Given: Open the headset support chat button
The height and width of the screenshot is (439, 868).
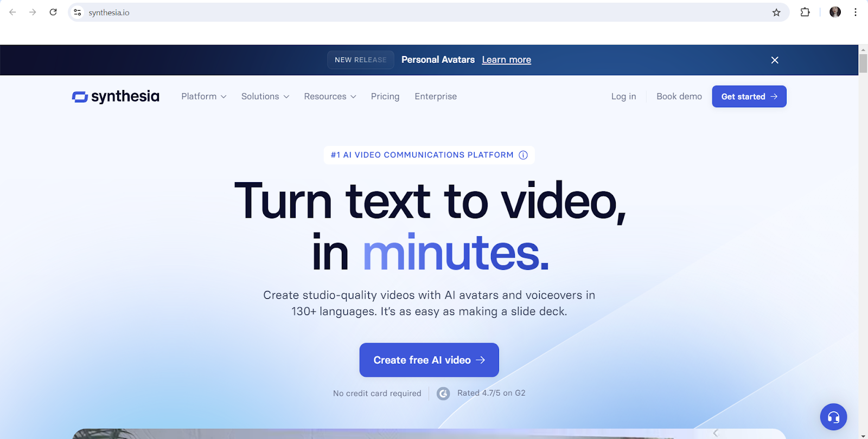Looking at the screenshot, I should pyautogui.click(x=833, y=417).
